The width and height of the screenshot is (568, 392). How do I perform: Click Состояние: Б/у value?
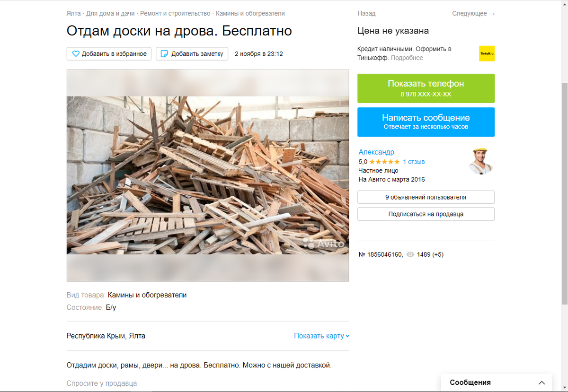[x=111, y=307]
